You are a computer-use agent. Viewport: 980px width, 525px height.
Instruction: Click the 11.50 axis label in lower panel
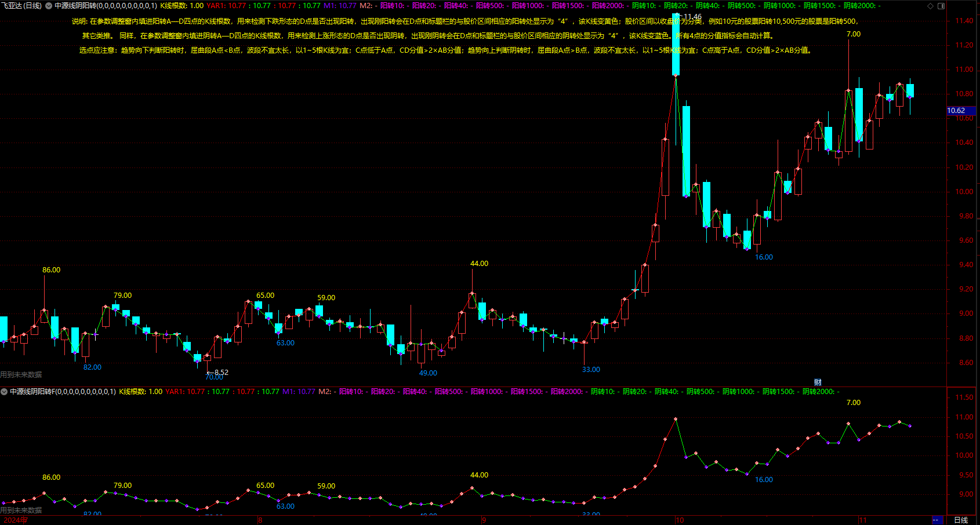click(x=964, y=398)
